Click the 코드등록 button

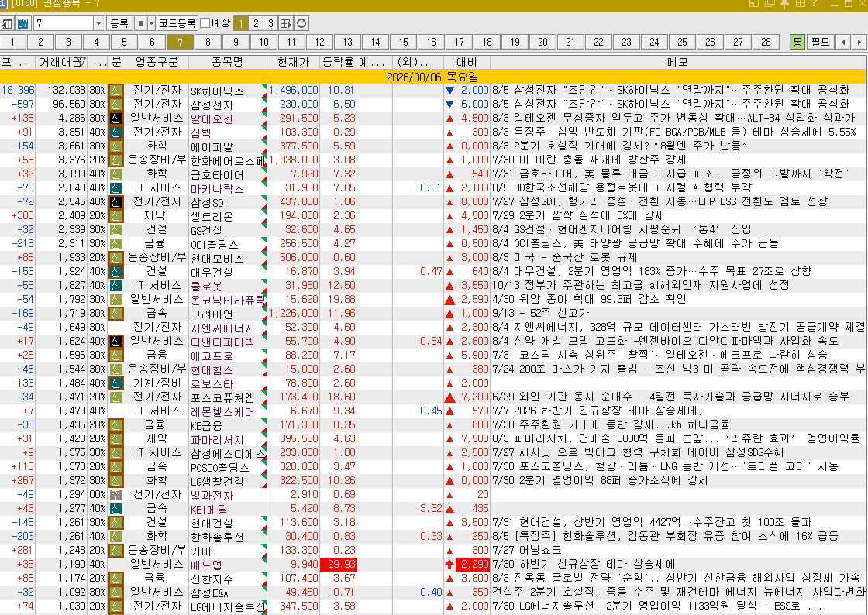point(177,23)
